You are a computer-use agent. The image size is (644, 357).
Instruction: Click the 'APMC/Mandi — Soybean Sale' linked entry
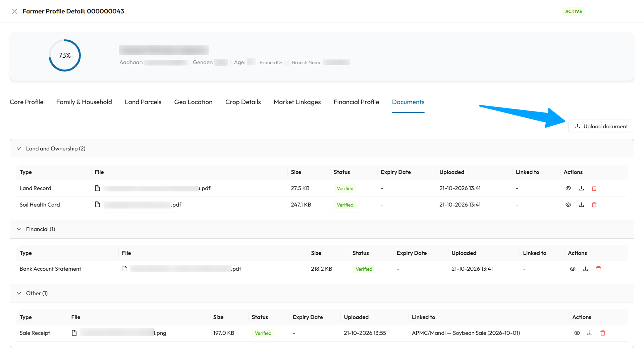click(466, 333)
